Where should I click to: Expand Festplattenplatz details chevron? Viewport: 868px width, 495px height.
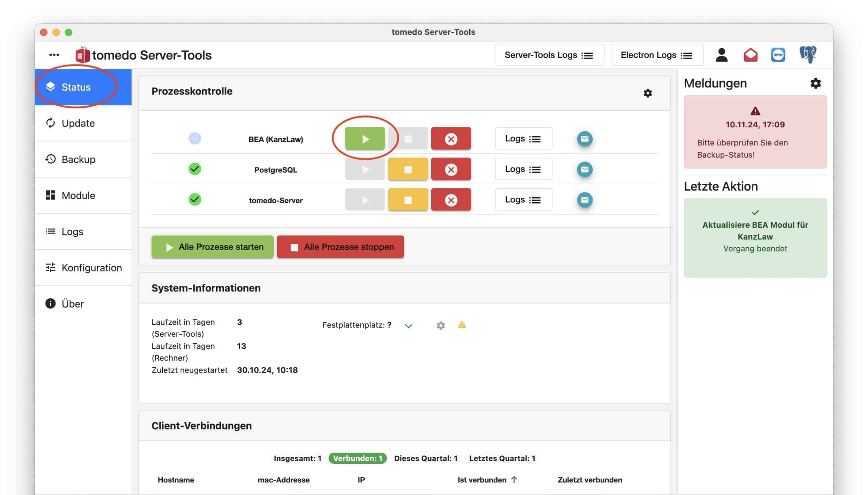(408, 326)
